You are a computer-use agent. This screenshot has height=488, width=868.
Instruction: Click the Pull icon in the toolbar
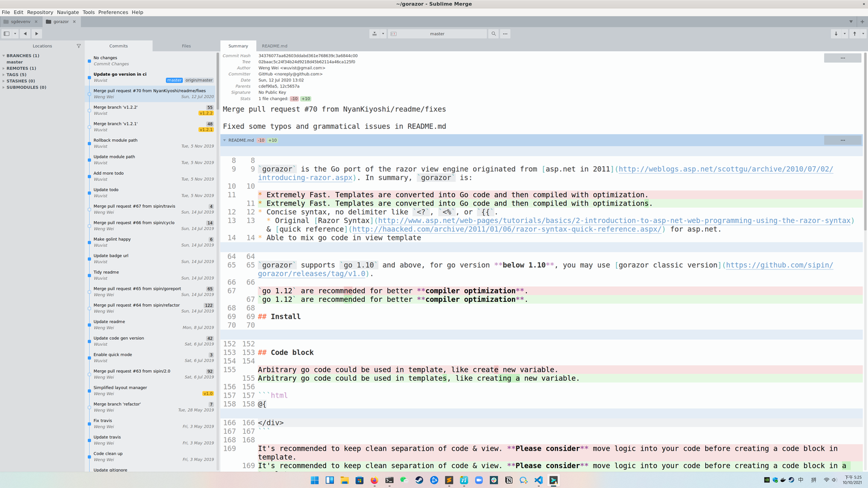837,33
